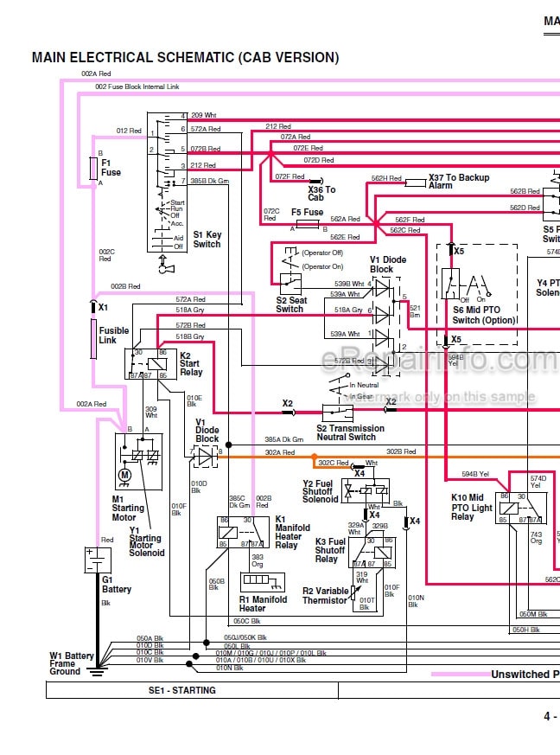Click the W1 Battery Frame Ground symbol
Image resolution: width=560 pixels, height=755 pixels.
[x=97, y=671]
